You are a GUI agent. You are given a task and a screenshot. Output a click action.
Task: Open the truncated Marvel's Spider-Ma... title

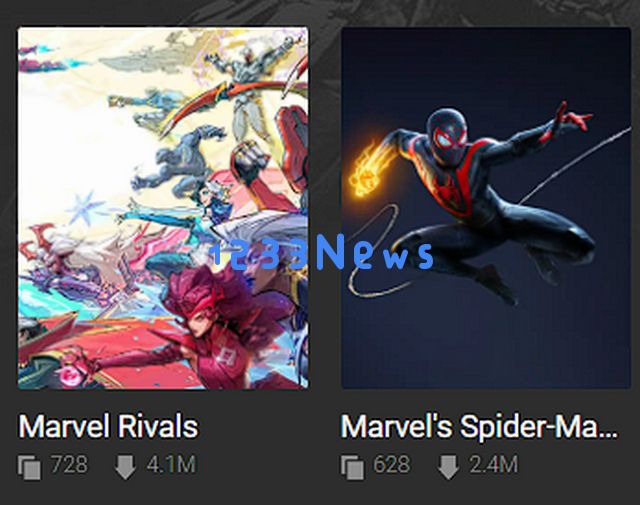point(479,427)
